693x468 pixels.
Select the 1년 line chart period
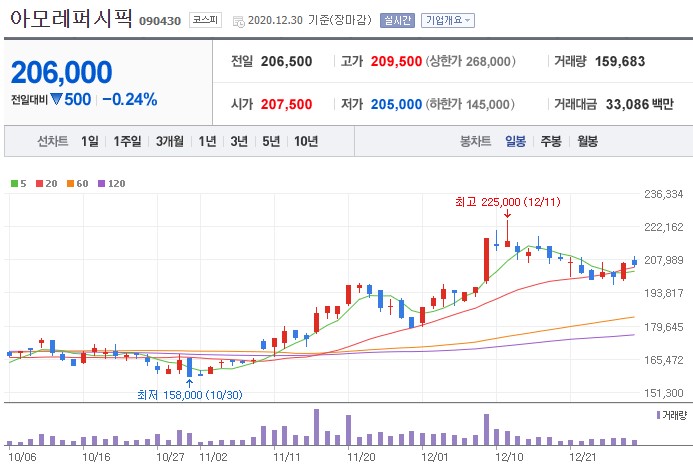click(207, 141)
